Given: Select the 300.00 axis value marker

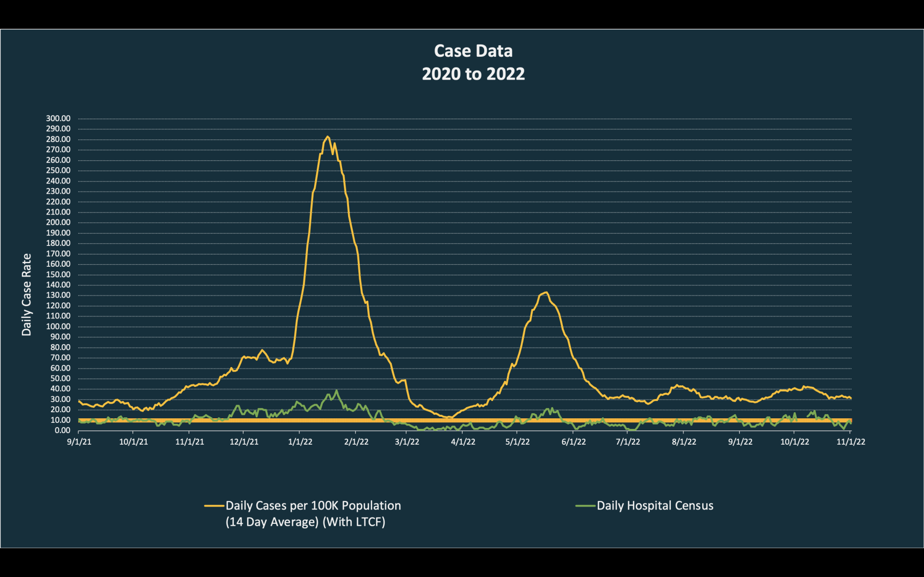Looking at the screenshot, I should pyautogui.click(x=59, y=118).
